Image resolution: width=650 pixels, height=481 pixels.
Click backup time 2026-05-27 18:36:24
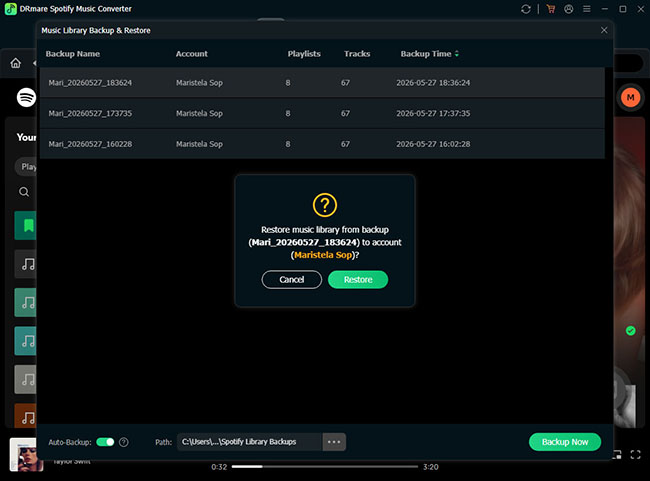click(x=433, y=83)
